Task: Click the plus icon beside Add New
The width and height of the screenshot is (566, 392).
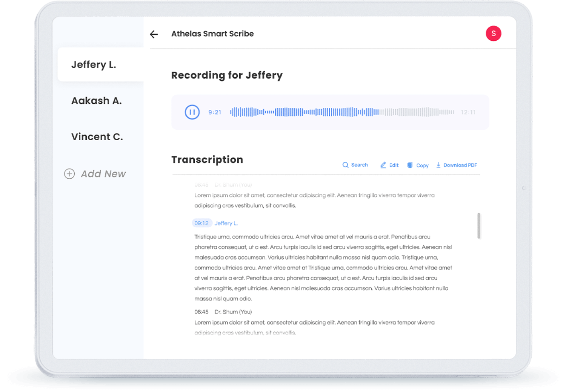Action: point(69,174)
